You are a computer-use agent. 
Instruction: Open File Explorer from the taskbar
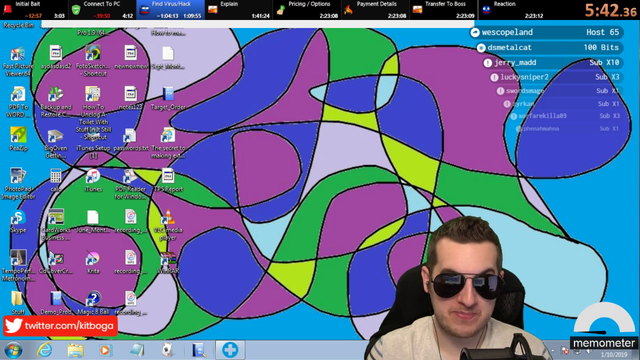pyautogui.click(x=75, y=350)
